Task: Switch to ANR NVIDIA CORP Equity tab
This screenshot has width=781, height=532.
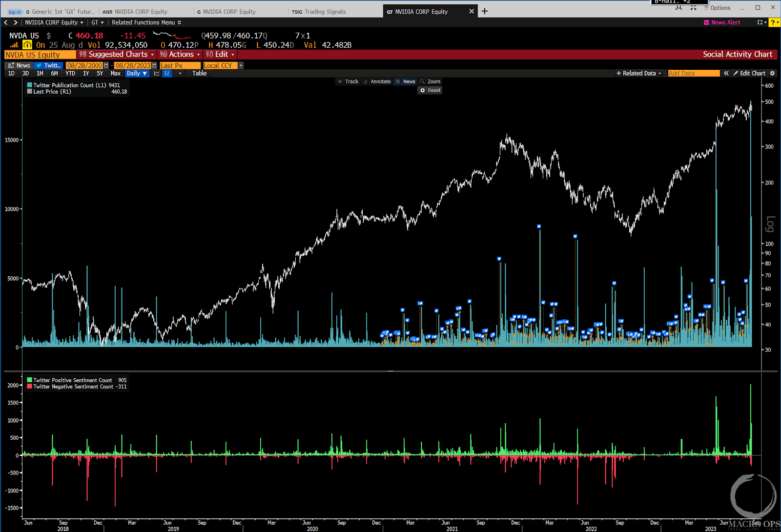Action: click(135, 12)
